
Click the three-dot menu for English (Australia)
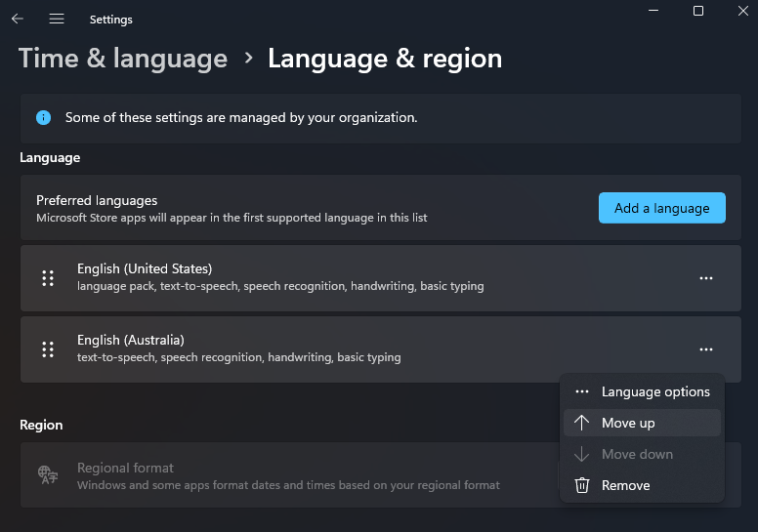[x=706, y=349]
